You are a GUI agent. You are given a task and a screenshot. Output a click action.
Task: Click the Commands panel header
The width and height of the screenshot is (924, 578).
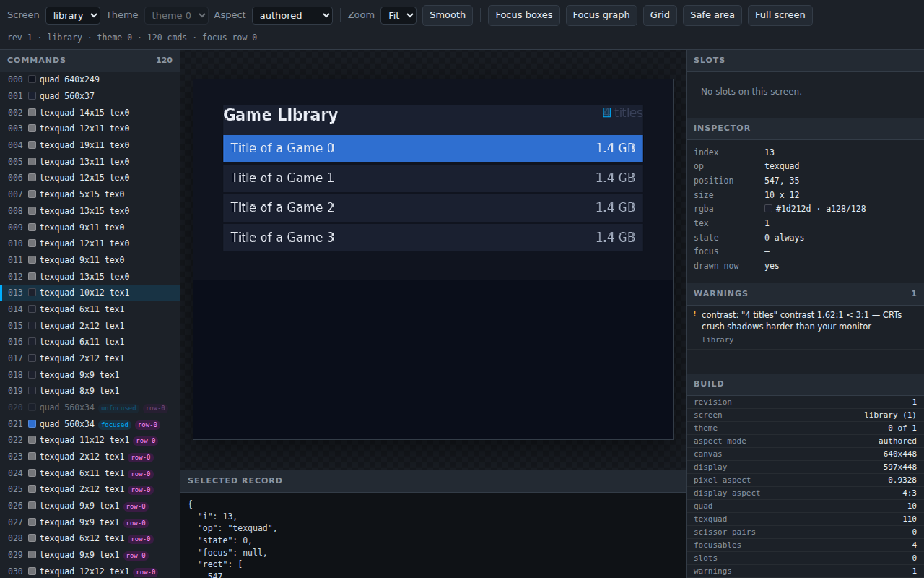click(90, 60)
